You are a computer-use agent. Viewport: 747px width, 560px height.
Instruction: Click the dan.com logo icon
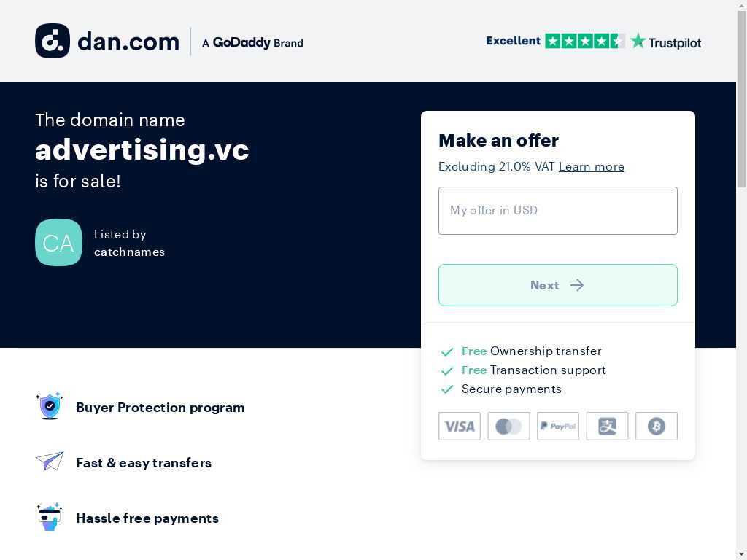click(x=53, y=41)
